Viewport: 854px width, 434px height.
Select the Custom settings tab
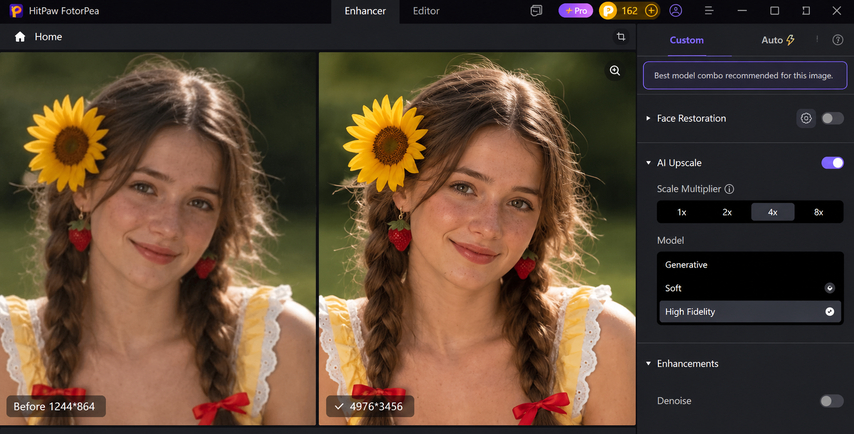tap(686, 40)
